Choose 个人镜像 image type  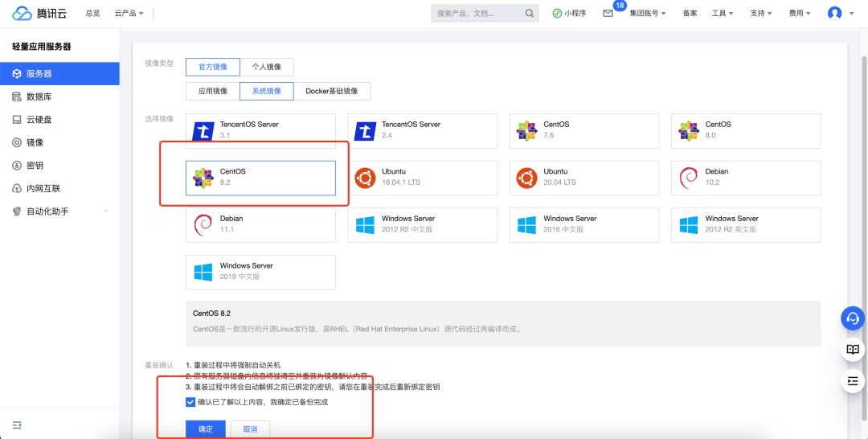(267, 67)
